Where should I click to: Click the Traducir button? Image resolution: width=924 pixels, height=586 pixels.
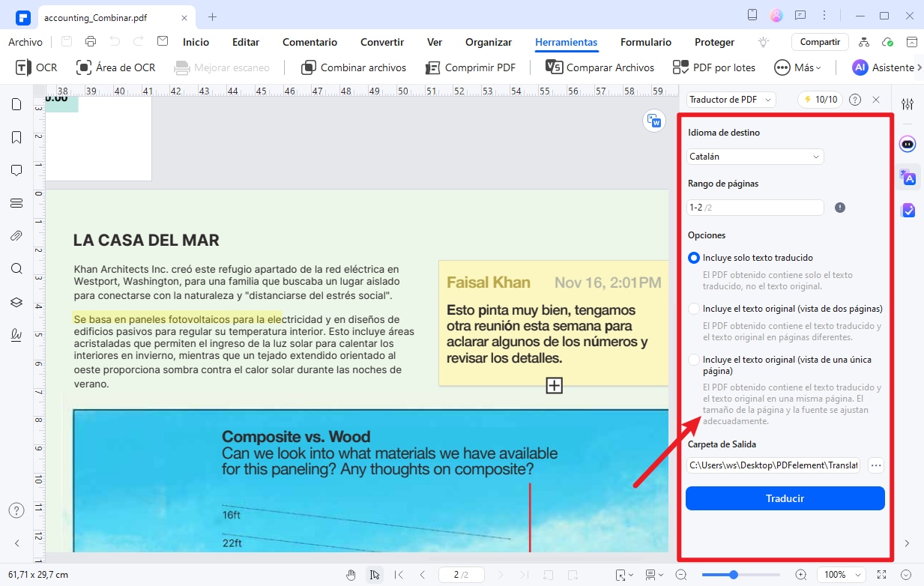click(x=785, y=498)
